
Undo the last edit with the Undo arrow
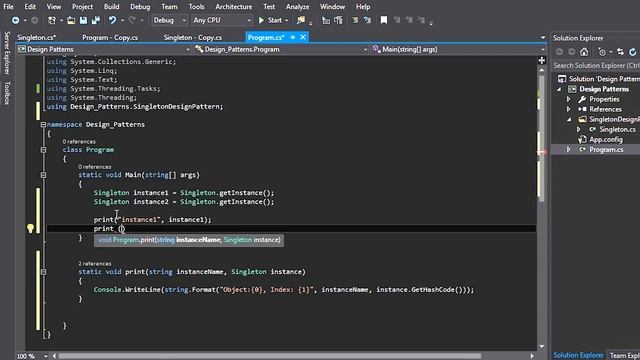point(112,20)
